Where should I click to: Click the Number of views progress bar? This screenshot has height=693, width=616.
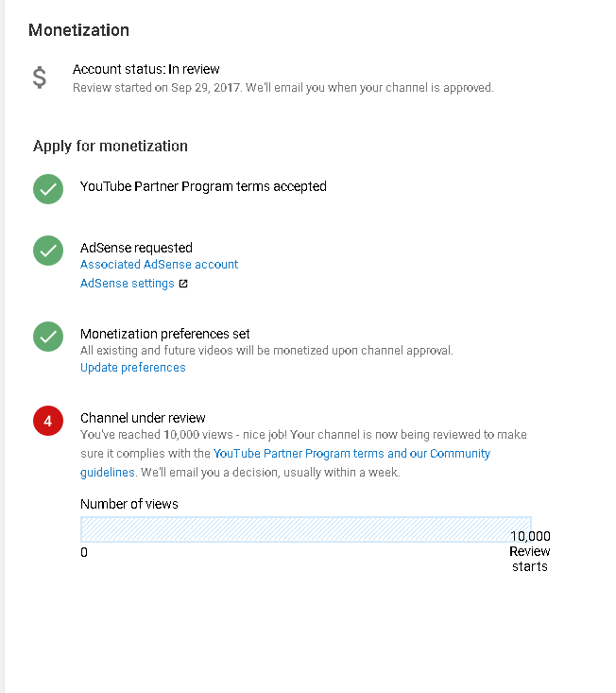[305, 529]
